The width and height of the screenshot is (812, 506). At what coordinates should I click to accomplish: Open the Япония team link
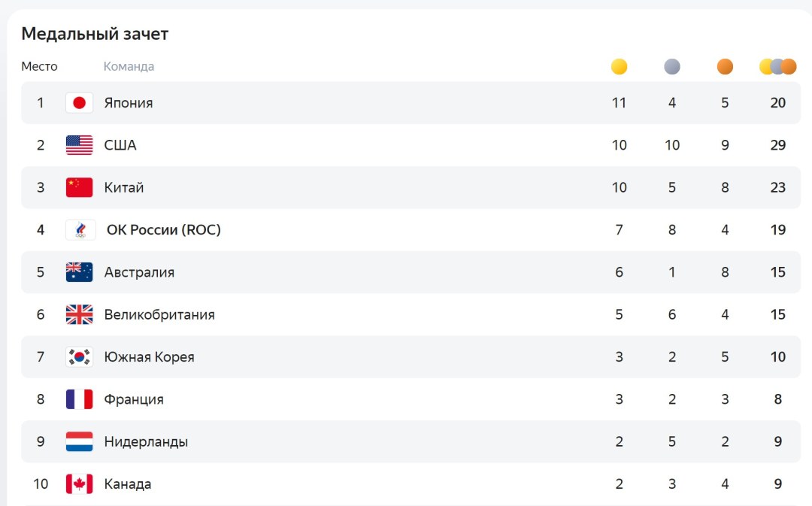pos(129,103)
